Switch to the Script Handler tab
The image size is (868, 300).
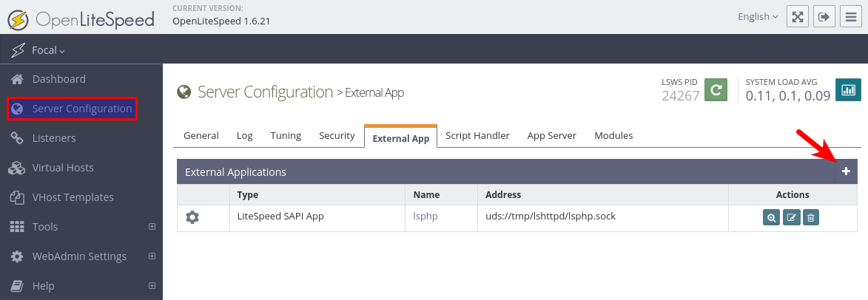tap(477, 135)
